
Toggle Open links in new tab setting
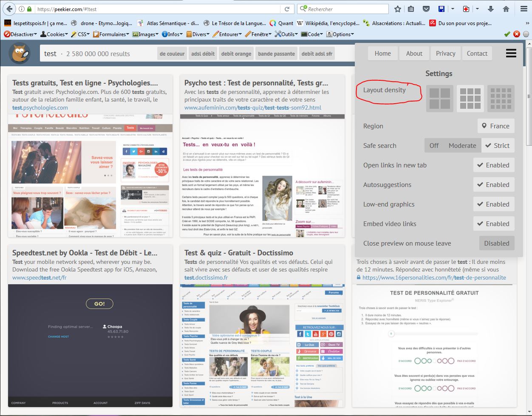[494, 165]
